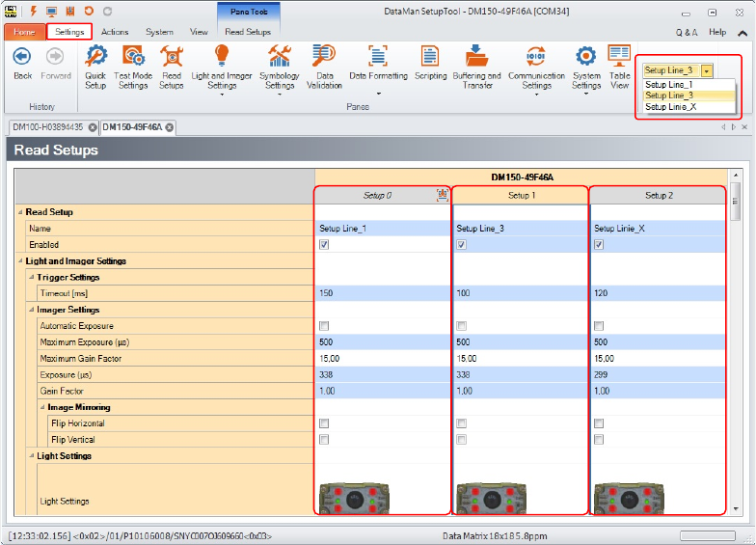Open Buffering and Transfer settings
Viewport: 756px width, 545px height.
(x=477, y=66)
